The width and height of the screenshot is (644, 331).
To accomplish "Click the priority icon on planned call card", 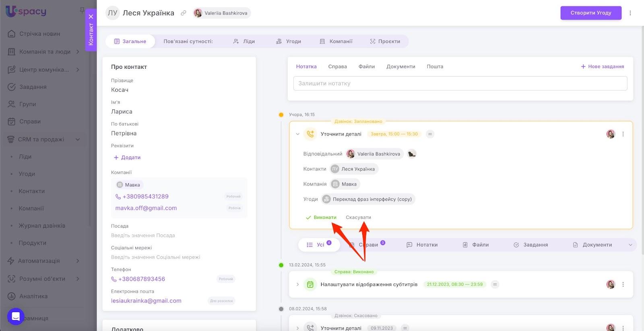I will coord(430,134).
